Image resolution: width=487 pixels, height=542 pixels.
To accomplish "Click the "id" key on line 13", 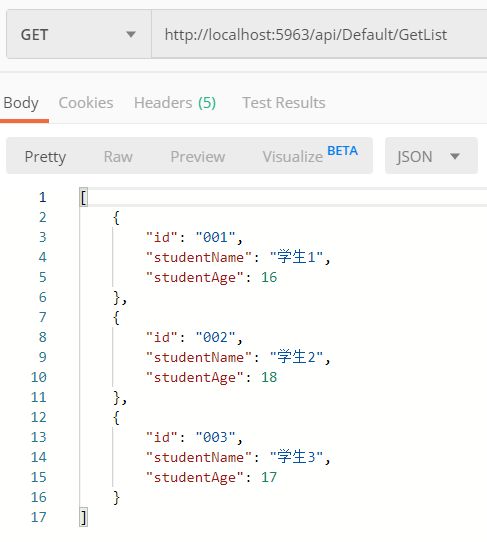I will pyautogui.click(x=162, y=437).
